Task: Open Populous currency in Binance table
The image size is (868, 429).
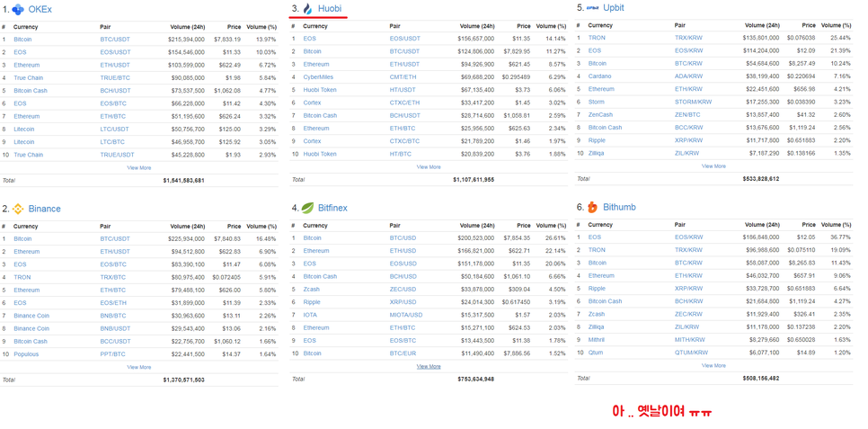Action: 26,354
